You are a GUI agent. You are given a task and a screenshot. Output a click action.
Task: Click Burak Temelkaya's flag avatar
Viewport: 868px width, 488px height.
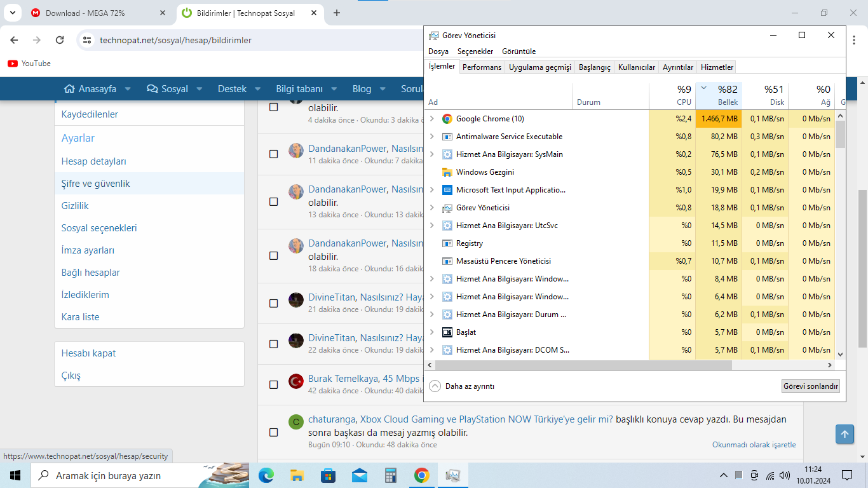[x=295, y=381]
